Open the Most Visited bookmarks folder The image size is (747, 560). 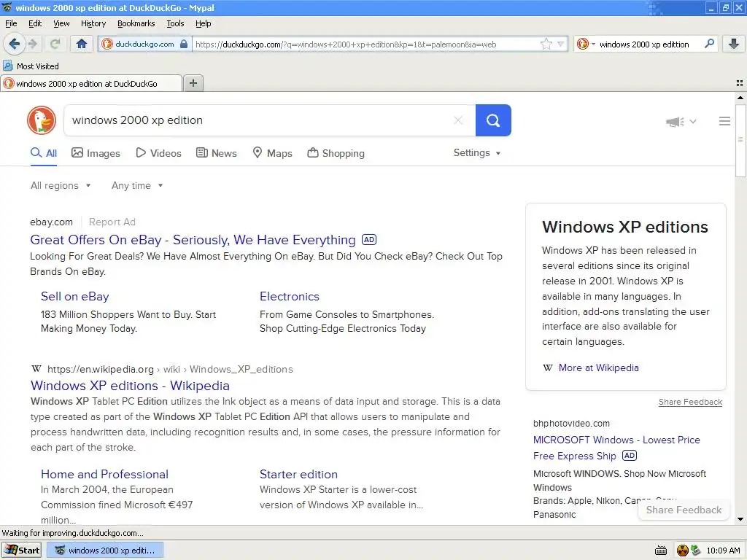pos(31,66)
